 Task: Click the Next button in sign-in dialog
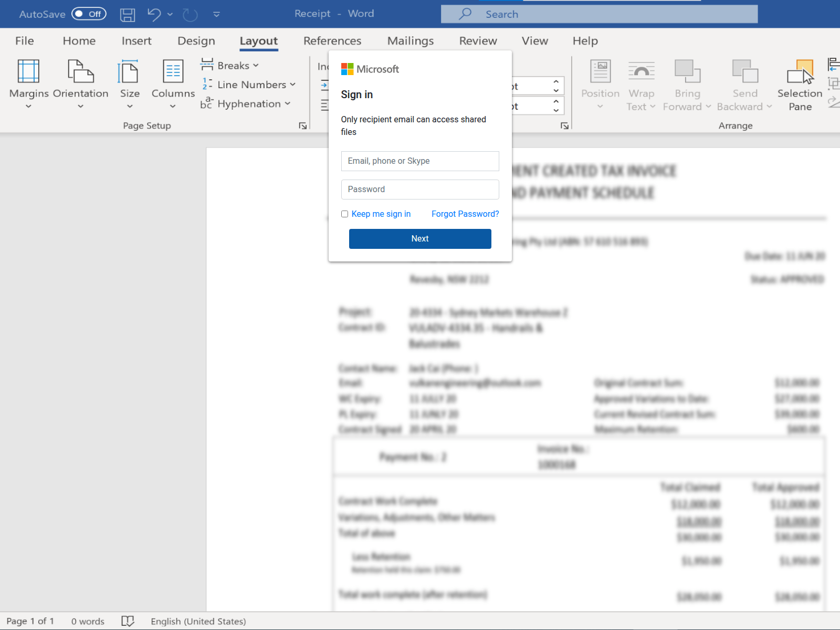click(x=420, y=239)
